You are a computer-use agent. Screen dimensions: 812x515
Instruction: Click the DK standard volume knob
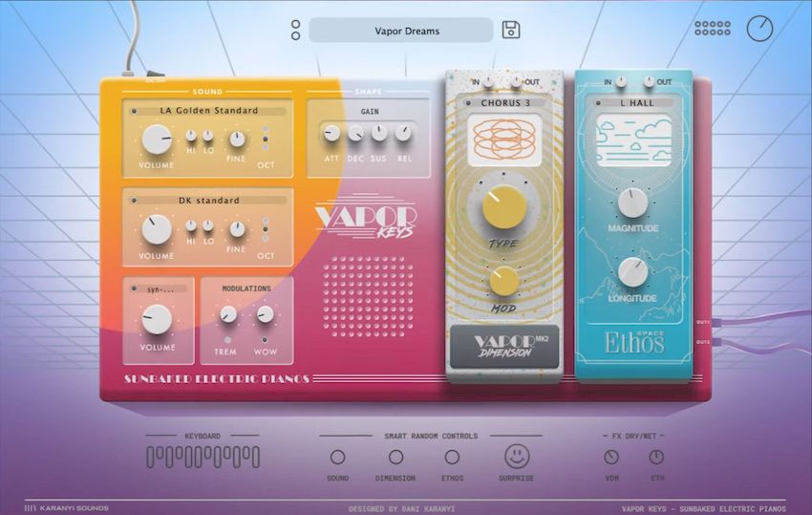click(x=157, y=229)
